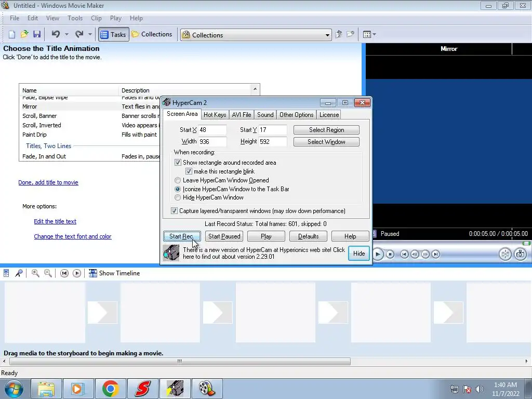Click the new collection folder icon
This screenshot has width=532, height=399.
350,34
